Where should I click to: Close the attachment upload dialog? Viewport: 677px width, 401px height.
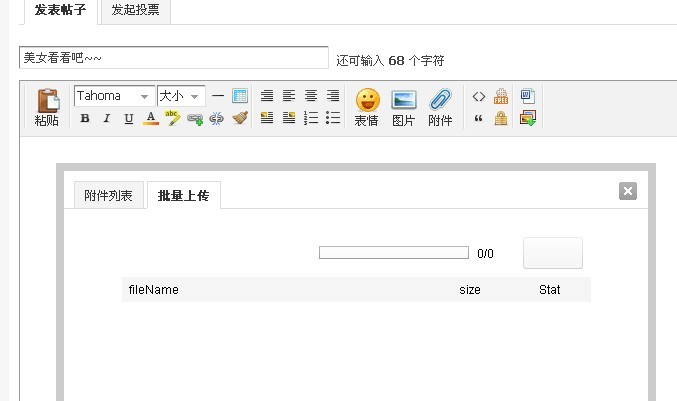(628, 191)
